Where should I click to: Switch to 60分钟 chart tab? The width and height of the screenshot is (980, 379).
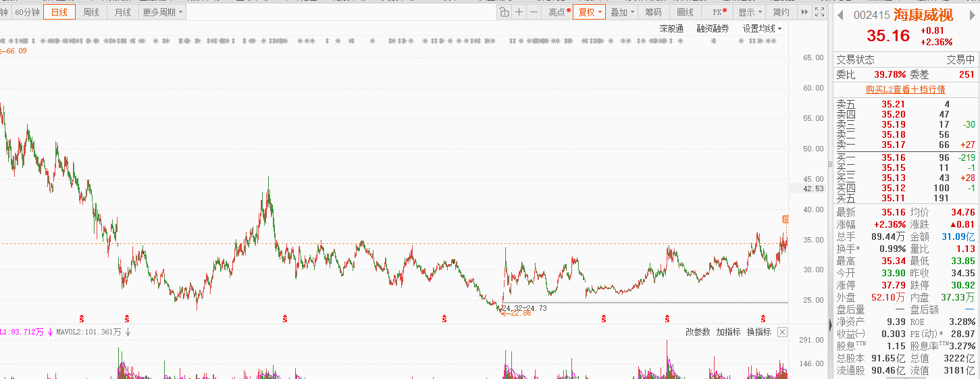[27, 12]
